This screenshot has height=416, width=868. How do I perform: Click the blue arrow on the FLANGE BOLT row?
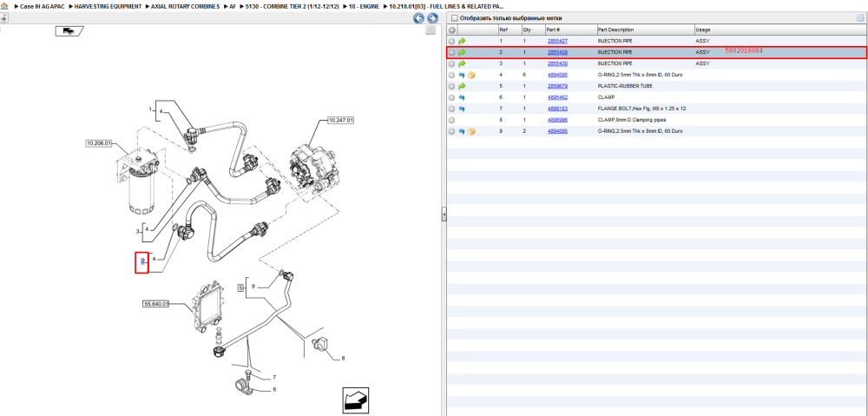tap(461, 109)
